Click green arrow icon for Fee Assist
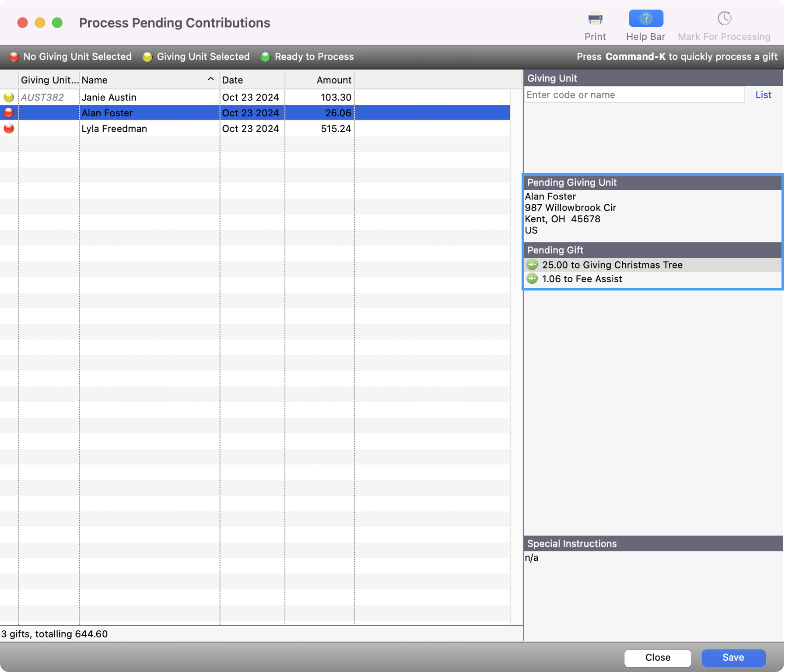 (x=532, y=279)
